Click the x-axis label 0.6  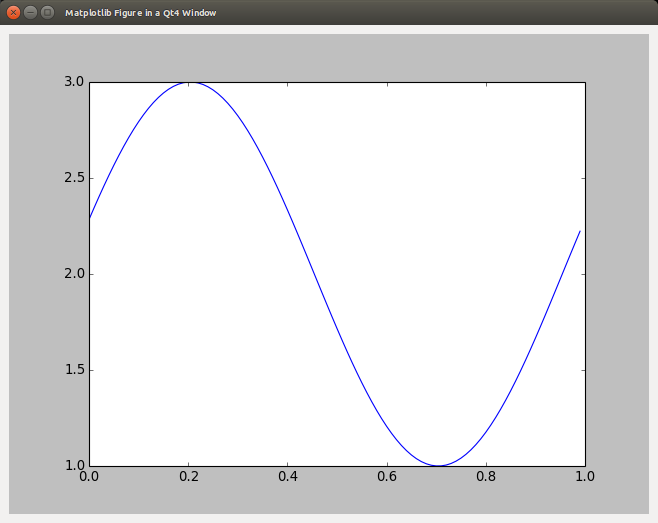coord(387,476)
